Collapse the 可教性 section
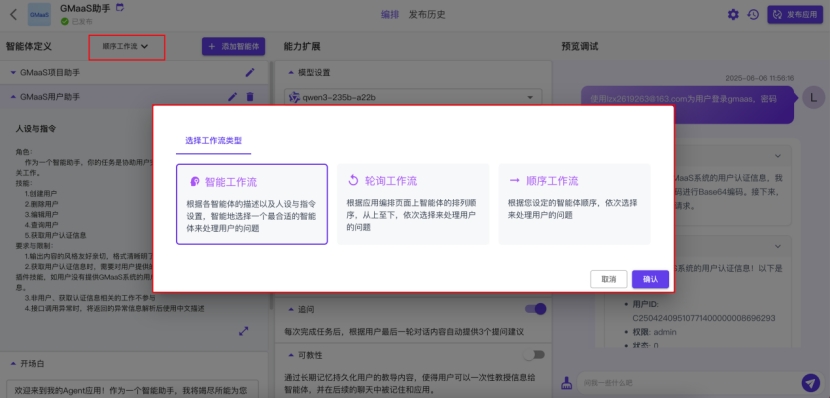The width and height of the screenshot is (831, 398). pyautogui.click(x=290, y=355)
